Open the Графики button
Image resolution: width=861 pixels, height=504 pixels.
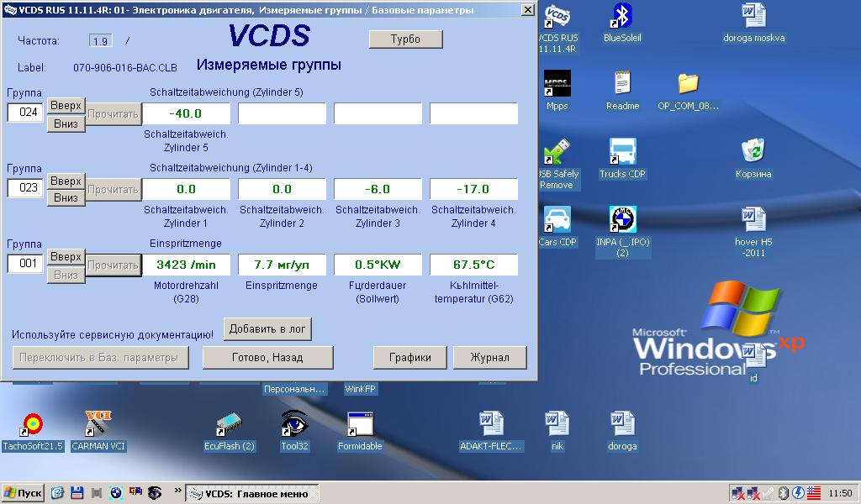tap(410, 358)
